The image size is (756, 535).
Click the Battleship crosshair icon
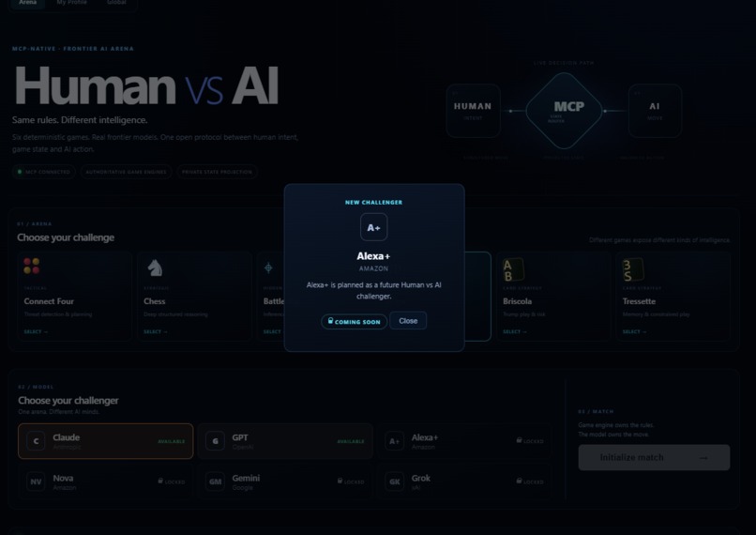tap(268, 267)
